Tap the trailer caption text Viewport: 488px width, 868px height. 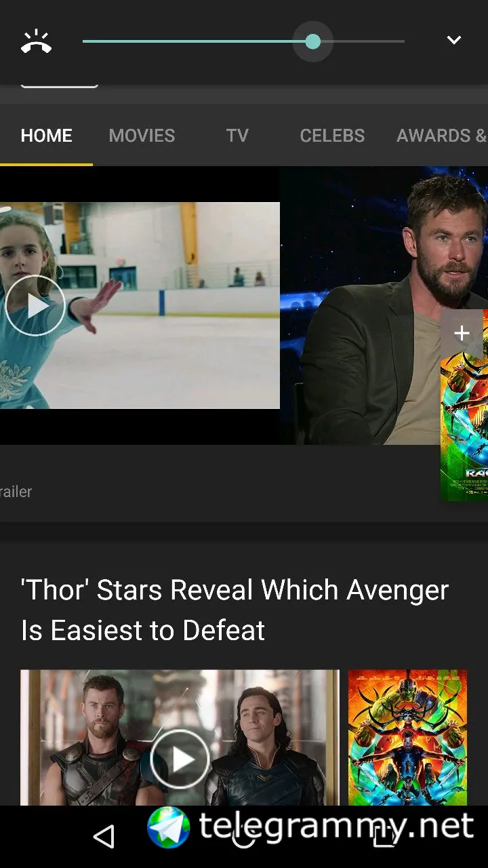pos(16,492)
